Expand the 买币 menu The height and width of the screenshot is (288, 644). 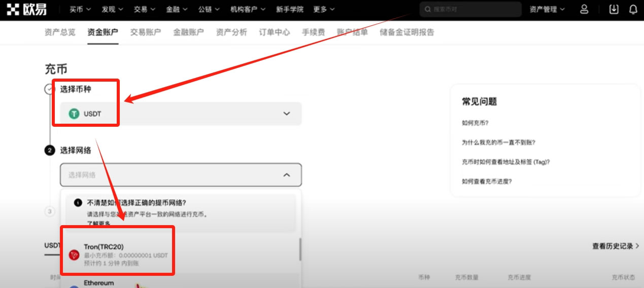(x=80, y=9)
